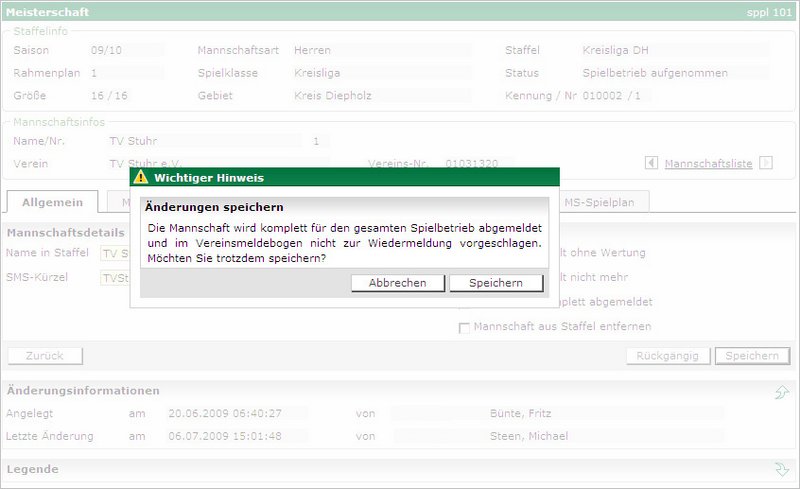
Task: Tick 'Mannschaft aus Staffel entfernen' checkbox
Action: (464, 327)
